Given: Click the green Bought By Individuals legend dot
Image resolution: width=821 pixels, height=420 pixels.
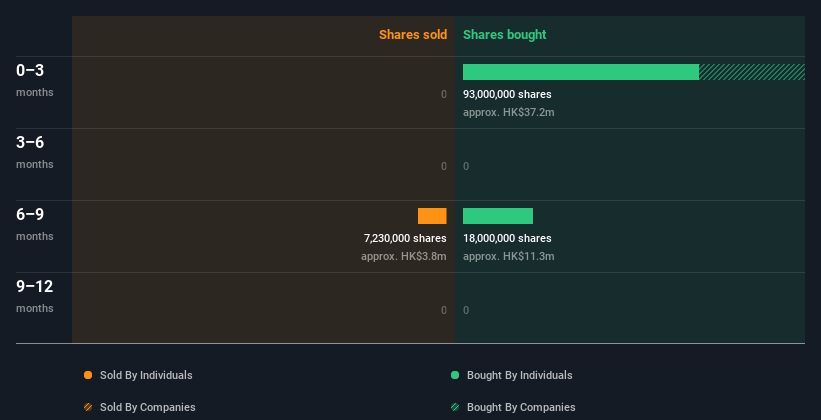Looking at the screenshot, I should 455,375.
